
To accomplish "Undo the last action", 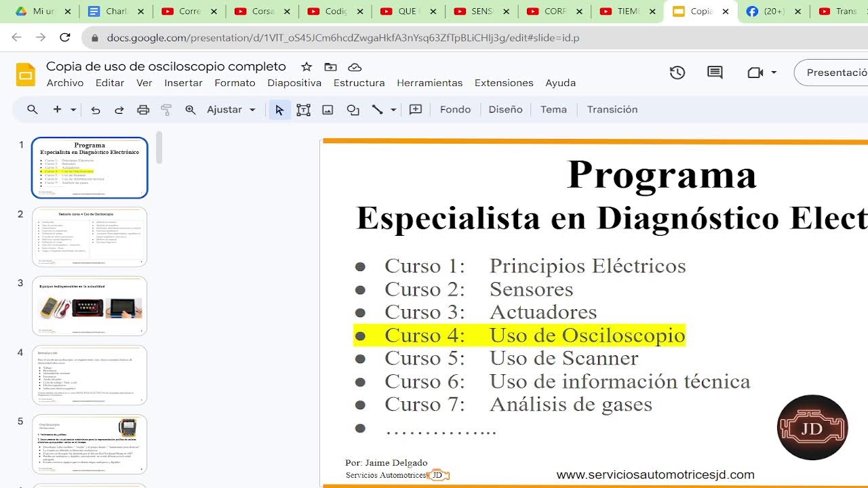I will (96, 109).
